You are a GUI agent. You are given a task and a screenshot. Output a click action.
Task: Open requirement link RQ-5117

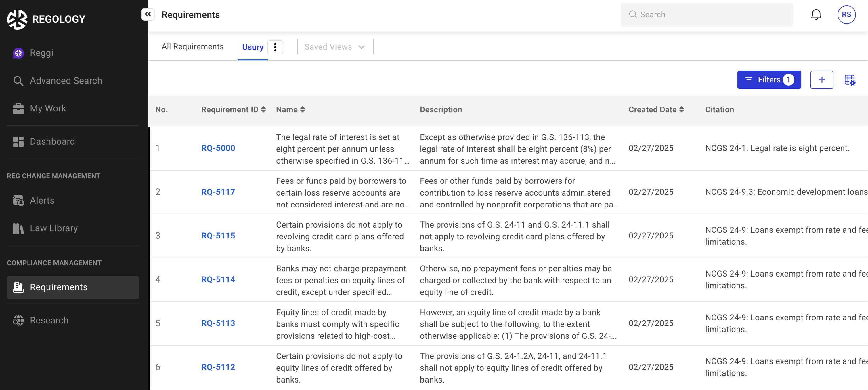coord(218,192)
